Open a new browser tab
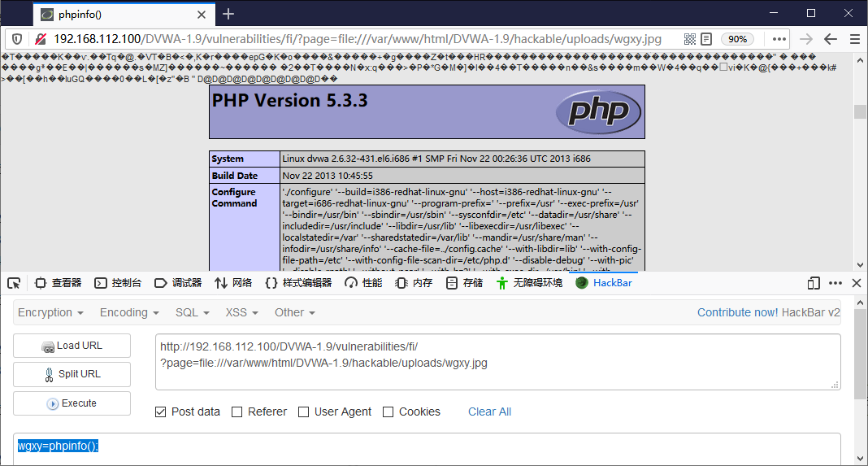The image size is (868, 466). [x=228, y=14]
